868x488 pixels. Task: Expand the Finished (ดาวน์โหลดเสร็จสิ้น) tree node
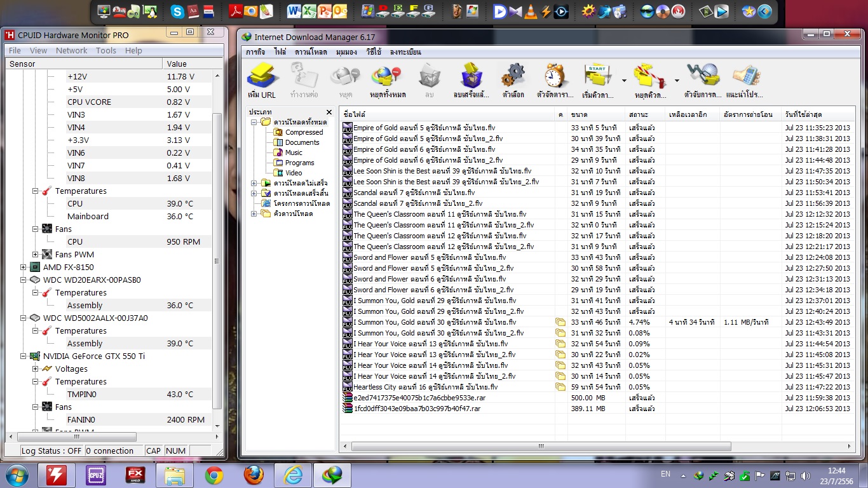pos(254,193)
